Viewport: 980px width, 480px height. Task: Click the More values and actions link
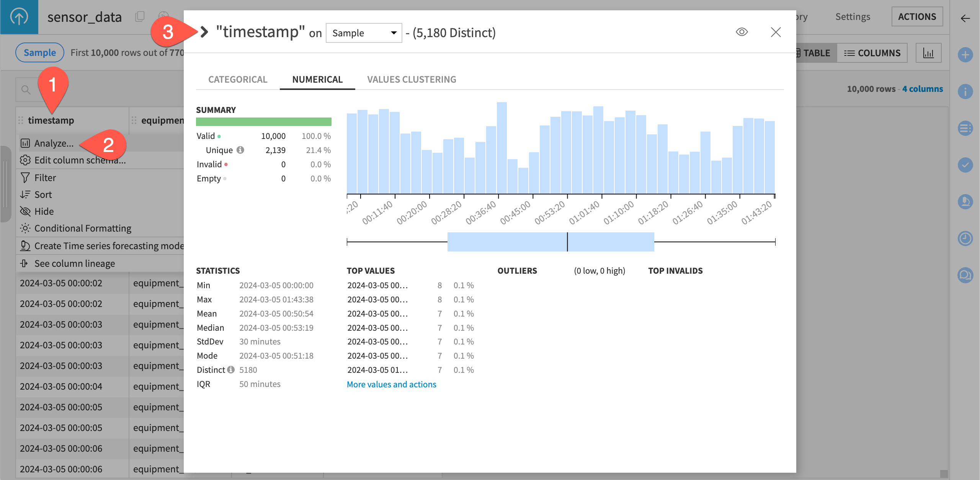pyautogui.click(x=391, y=384)
